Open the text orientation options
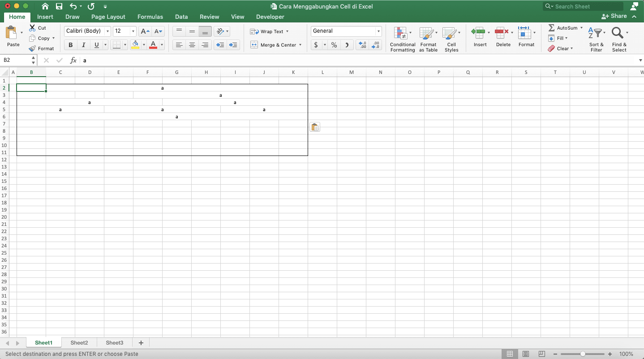This screenshot has height=359, width=644. tap(222, 31)
